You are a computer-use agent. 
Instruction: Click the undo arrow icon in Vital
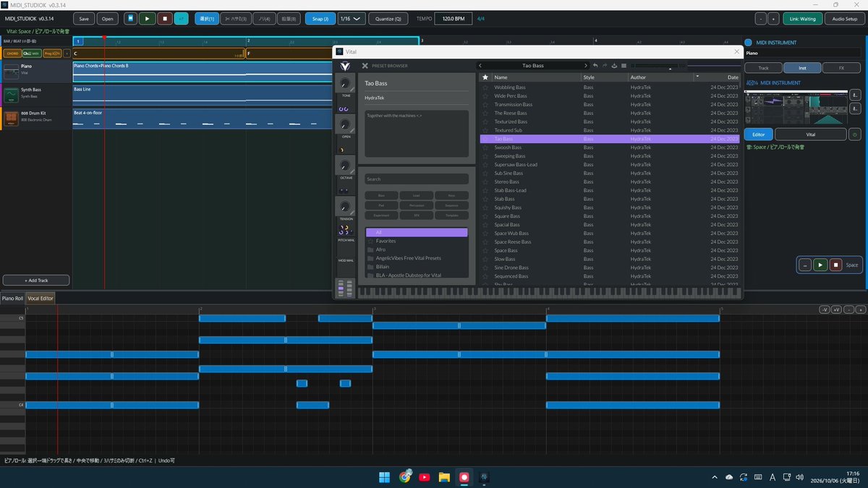tap(595, 66)
